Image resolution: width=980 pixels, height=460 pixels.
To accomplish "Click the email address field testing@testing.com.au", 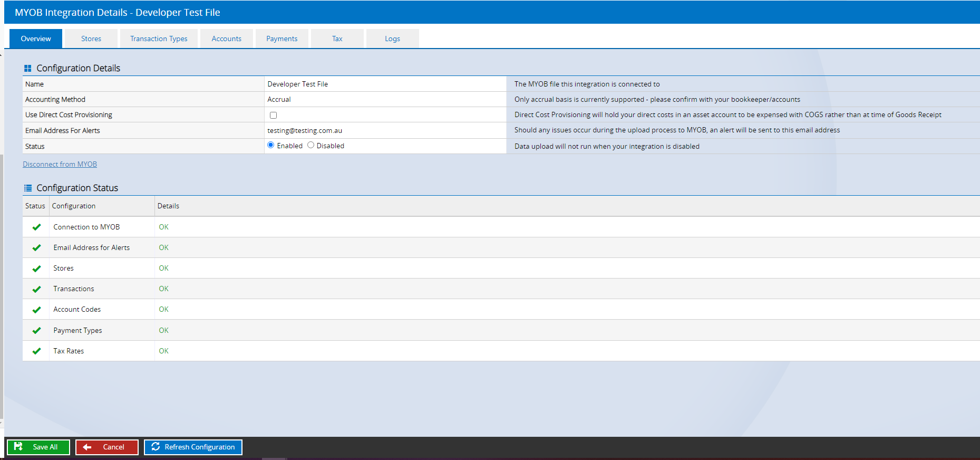I will pyautogui.click(x=385, y=130).
